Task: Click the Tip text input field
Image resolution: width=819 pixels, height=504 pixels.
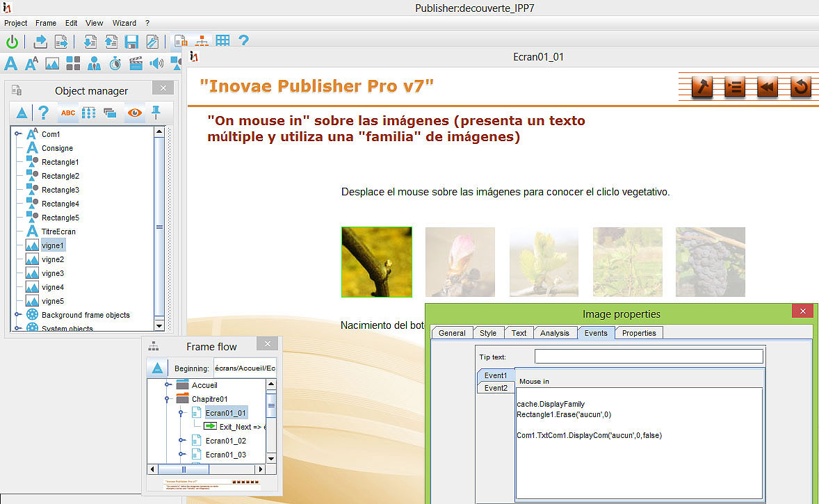Action: pyautogui.click(x=649, y=357)
